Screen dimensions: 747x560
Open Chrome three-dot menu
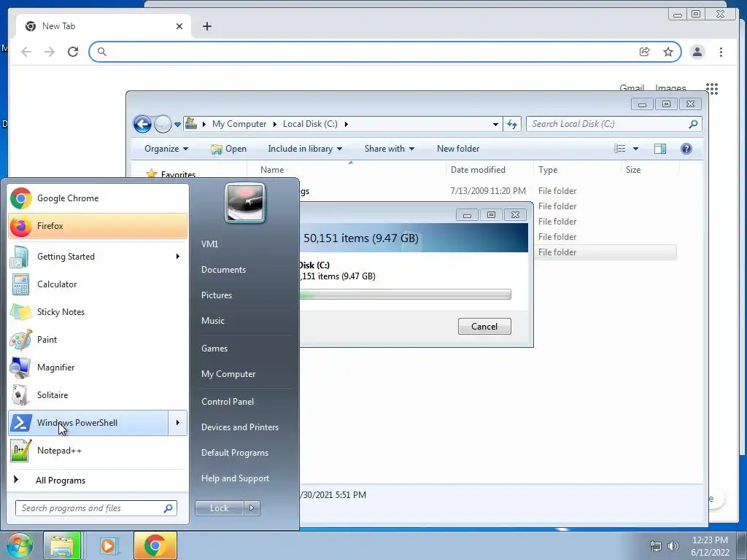click(x=721, y=52)
